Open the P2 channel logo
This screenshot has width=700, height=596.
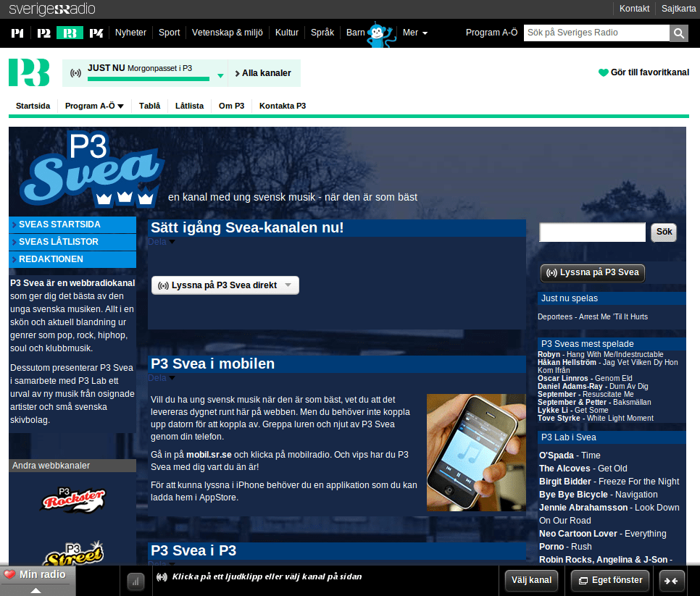(x=43, y=33)
